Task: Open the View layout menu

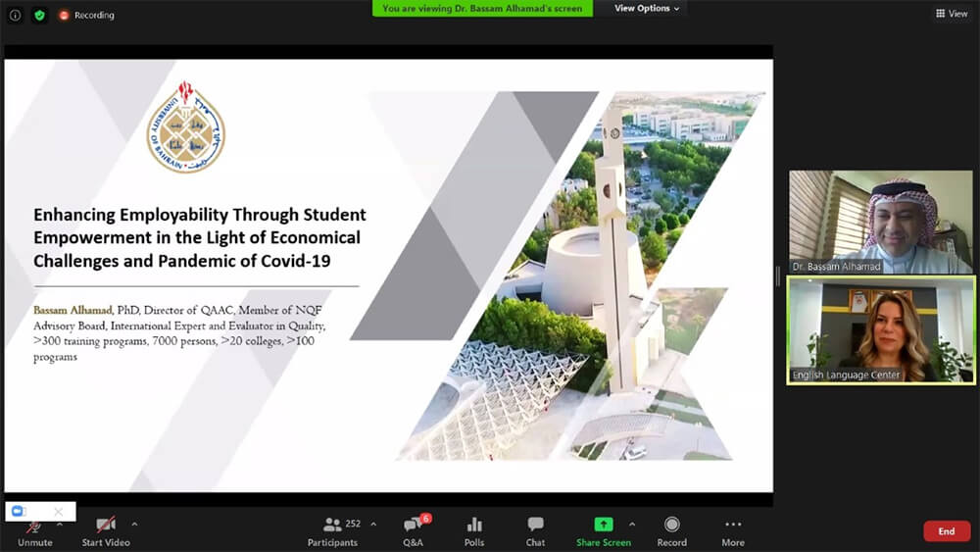Action: click(x=952, y=14)
